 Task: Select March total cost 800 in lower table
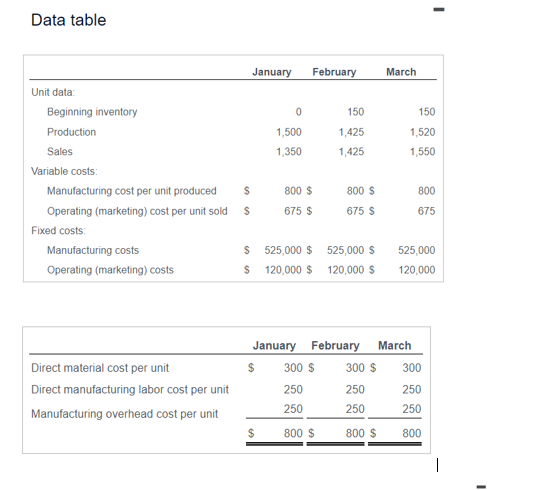tap(412, 433)
